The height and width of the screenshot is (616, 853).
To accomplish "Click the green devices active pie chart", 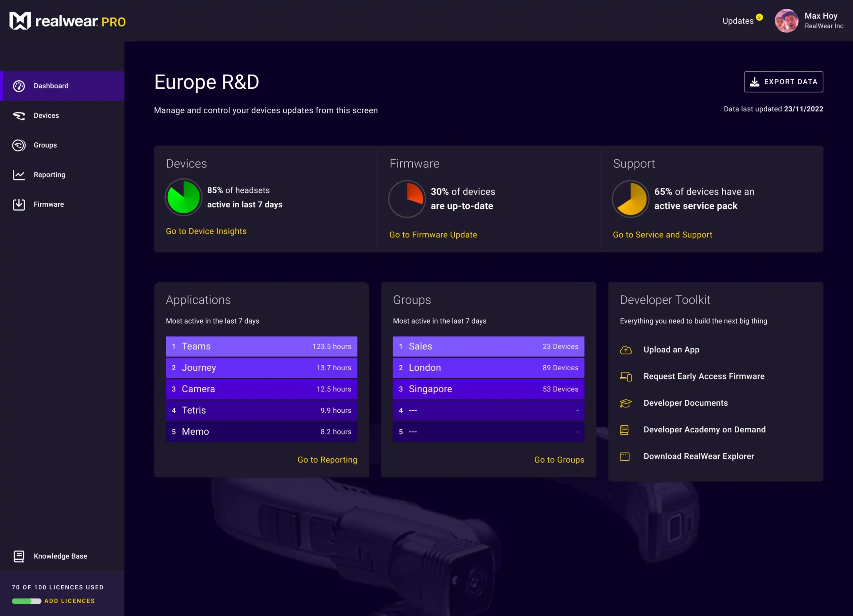I will tap(183, 197).
